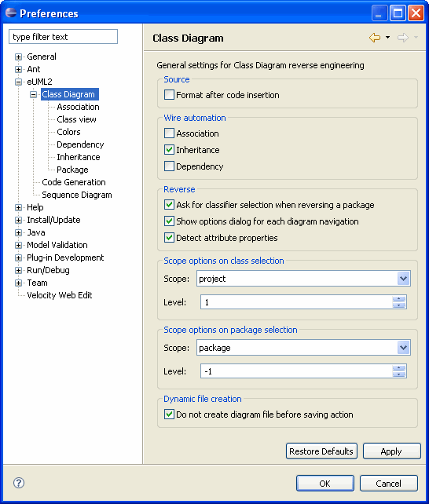Click the Restore Defaults button
This screenshot has height=504, width=429.
[x=321, y=451]
